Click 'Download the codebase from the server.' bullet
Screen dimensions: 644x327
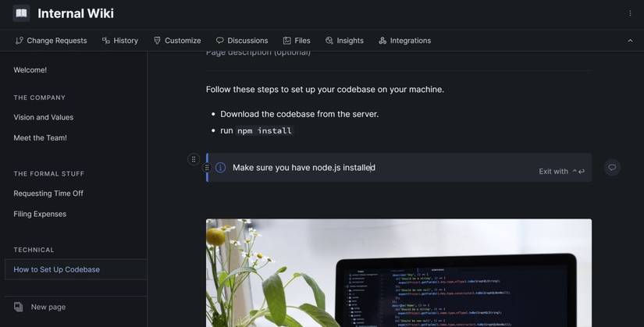coord(300,114)
